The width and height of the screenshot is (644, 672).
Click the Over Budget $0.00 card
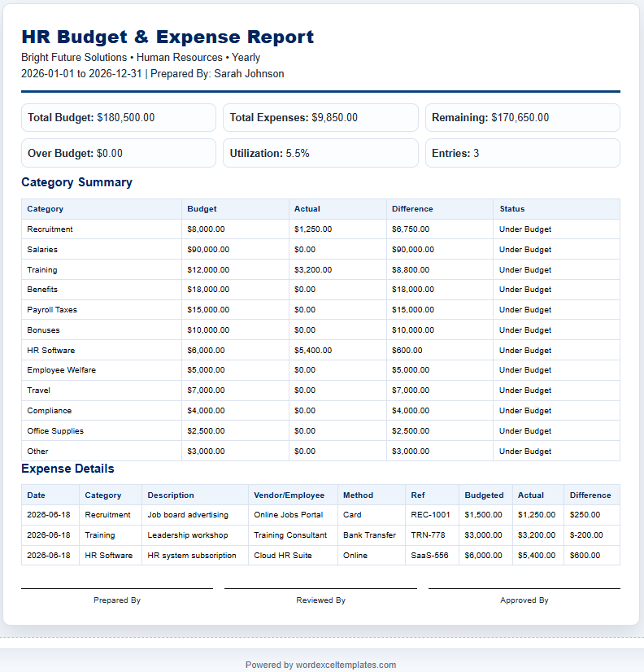119,153
